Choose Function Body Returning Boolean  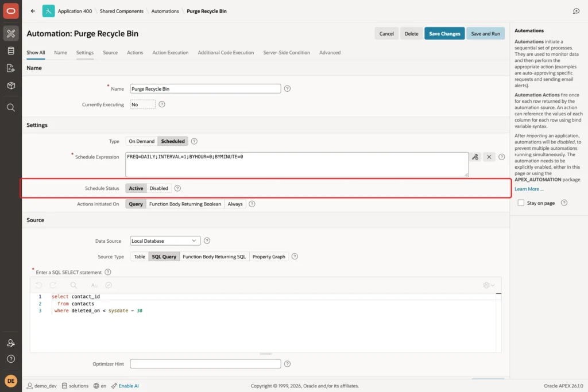tap(185, 204)
